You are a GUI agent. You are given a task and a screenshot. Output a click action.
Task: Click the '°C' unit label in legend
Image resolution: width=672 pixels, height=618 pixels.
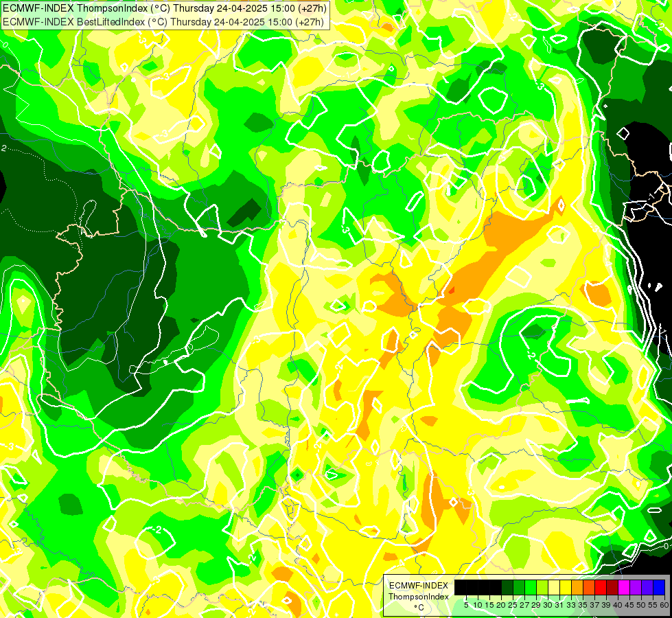[x=419, y=608]
